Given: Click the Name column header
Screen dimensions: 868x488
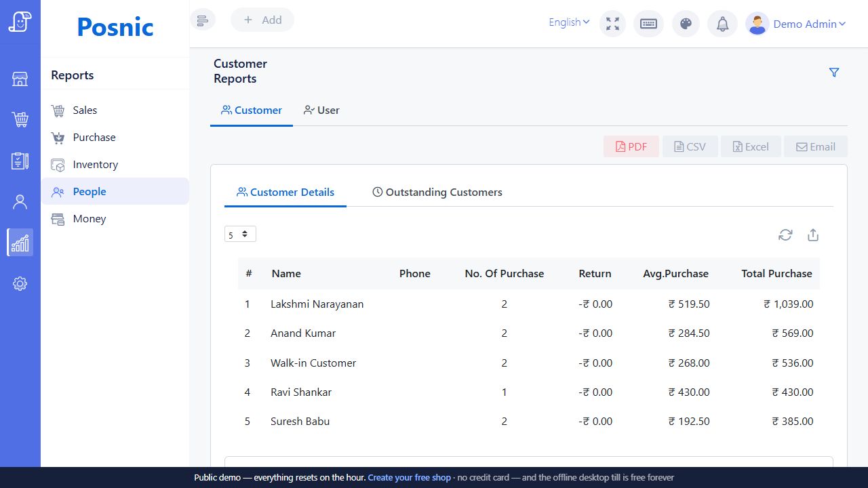Looking at the screenshot, I should click(x=286, y=273).
